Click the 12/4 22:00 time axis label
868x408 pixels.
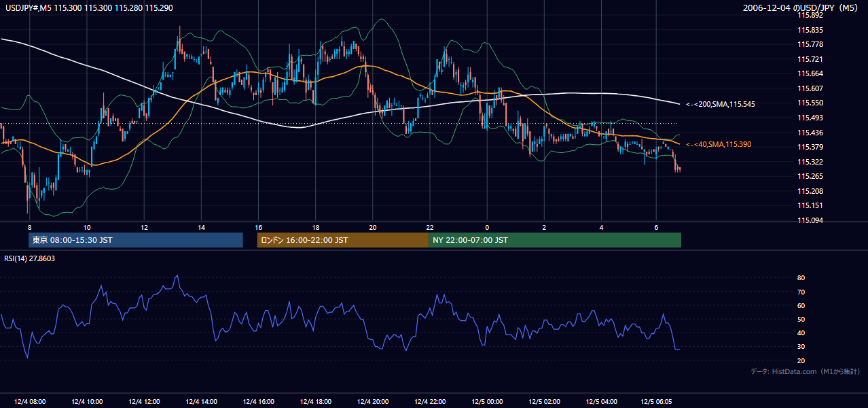tap(430, 402)
